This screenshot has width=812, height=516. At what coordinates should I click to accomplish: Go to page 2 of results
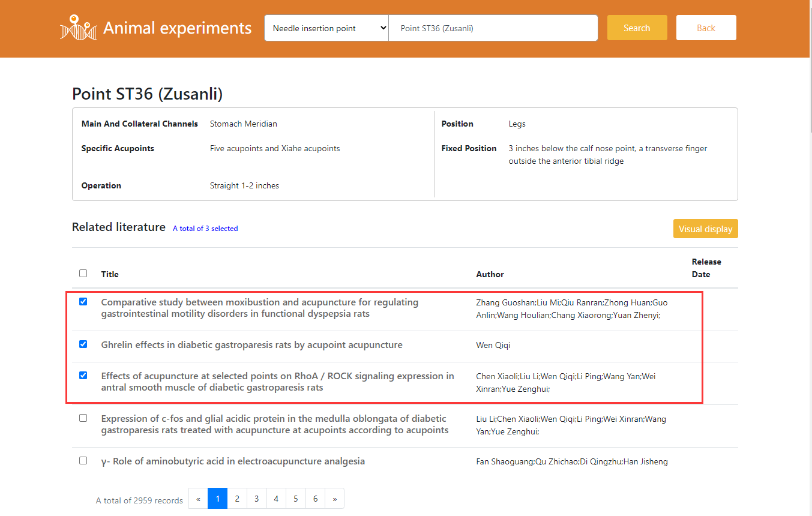(237, 499)
